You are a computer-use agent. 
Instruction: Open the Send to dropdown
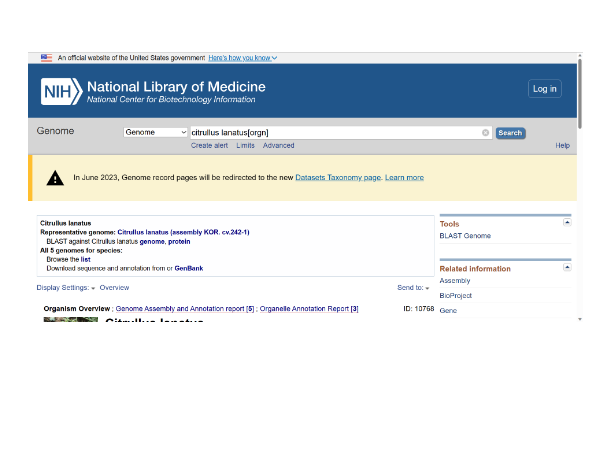413,288
